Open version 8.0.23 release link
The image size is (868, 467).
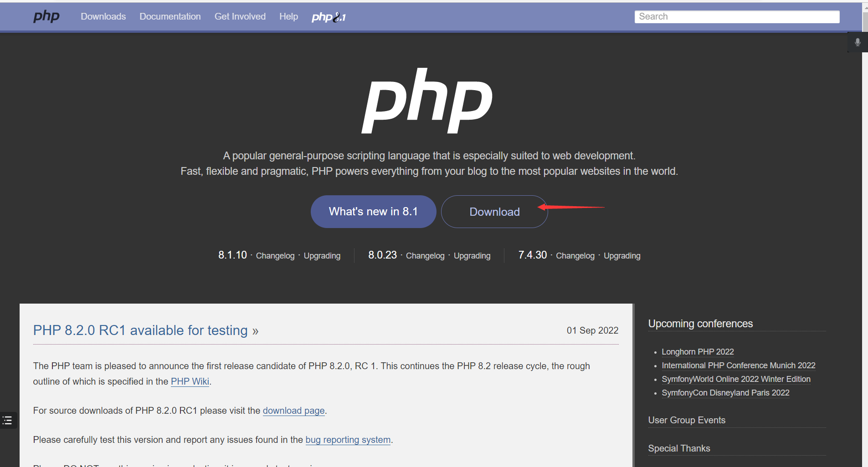click(x=383, y=255)
